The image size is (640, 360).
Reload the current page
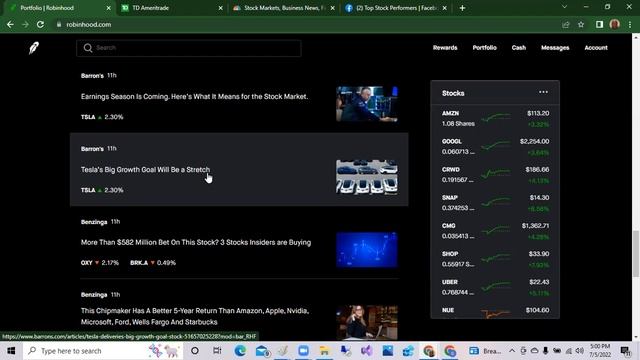pos(40,24)
